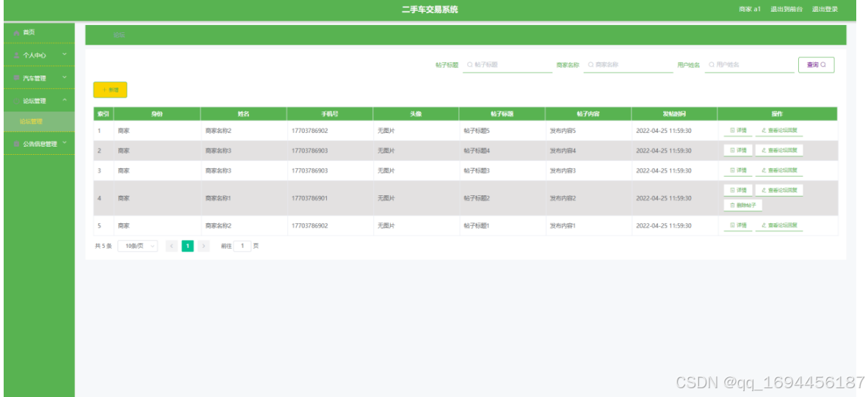
Task: Expand the 个人中心 sidebar menu
Action: pyautogui.click(x=39, y=55)
